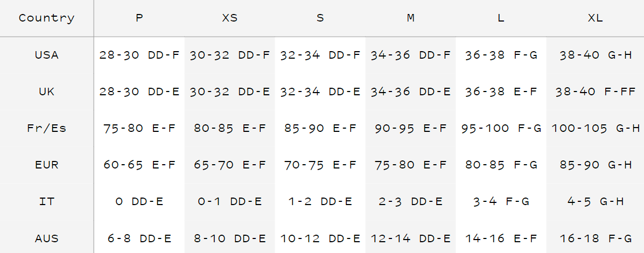Screen dimensions: 644x253
Task: Select the XS size column header
Action: click(229, 18)
